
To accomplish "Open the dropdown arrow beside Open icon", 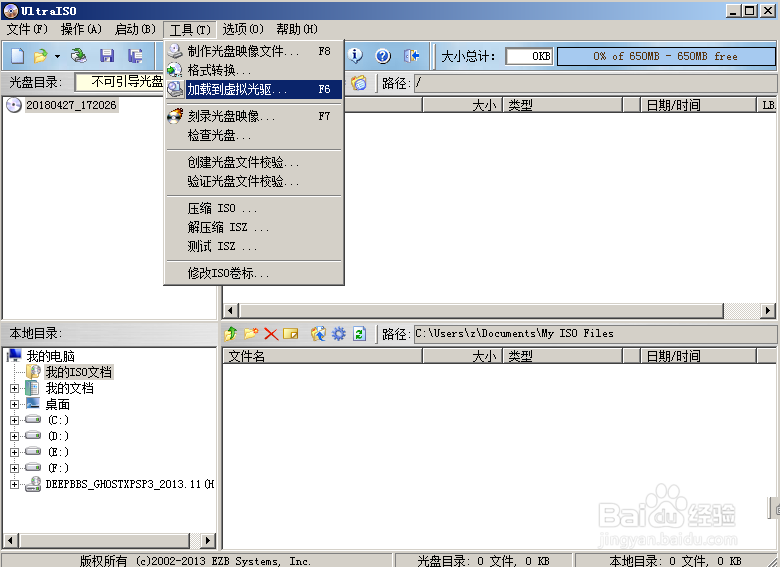I will click(x=57, y=56).
